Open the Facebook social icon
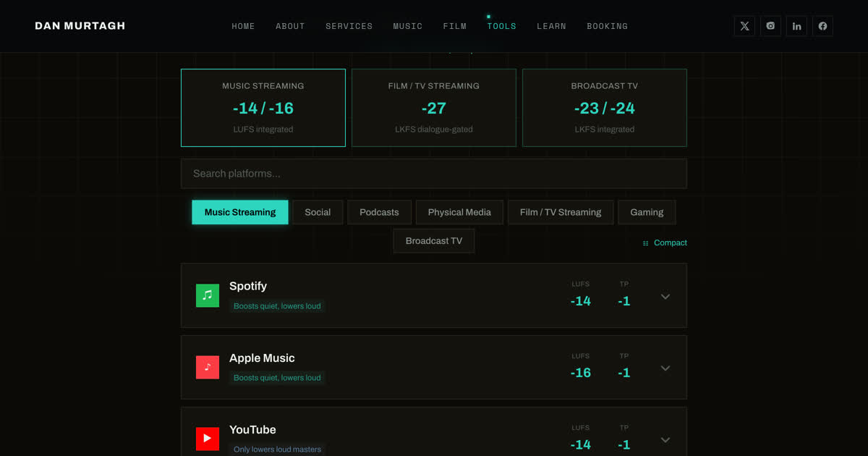Viewport: 868px width, 456px height. 822,26
